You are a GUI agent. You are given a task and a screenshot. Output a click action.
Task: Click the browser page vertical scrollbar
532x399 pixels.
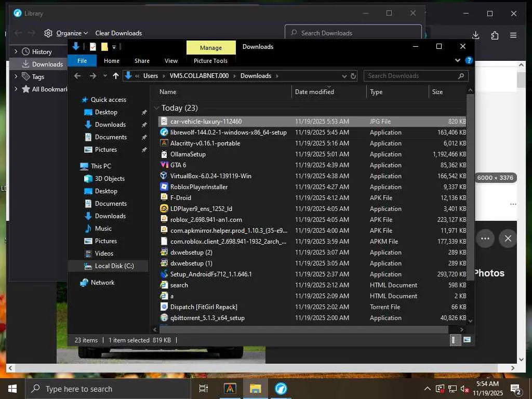[x=522, y=81]
